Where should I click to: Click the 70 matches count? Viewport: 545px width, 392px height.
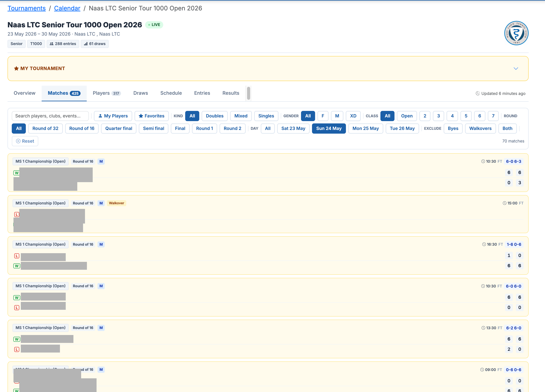coord(513,141)
